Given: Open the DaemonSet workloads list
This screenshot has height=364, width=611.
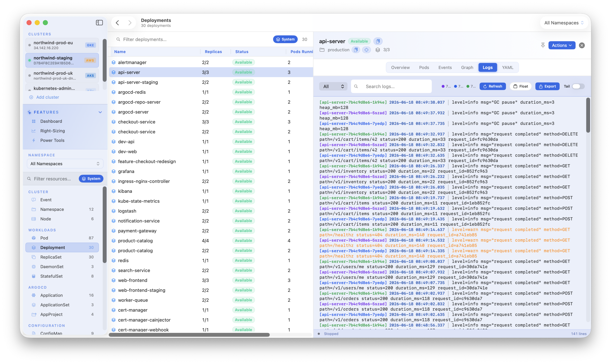Looking at the screenshot, I should 62,267.
